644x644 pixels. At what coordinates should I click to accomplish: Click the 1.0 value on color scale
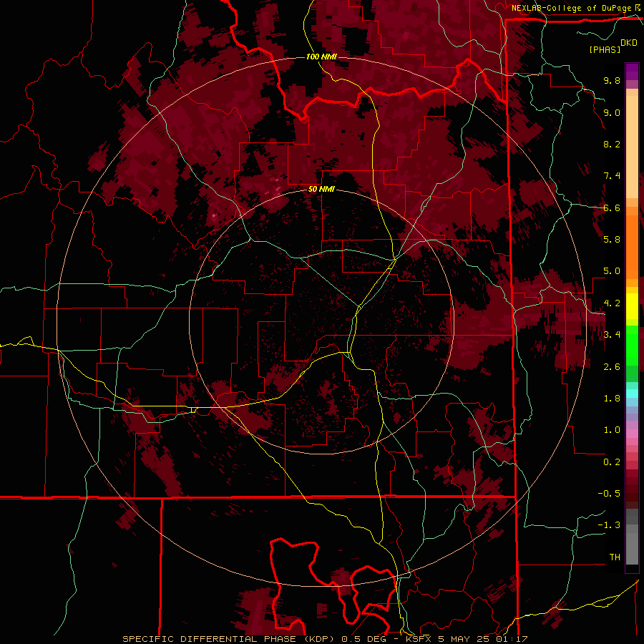(612, 430)
